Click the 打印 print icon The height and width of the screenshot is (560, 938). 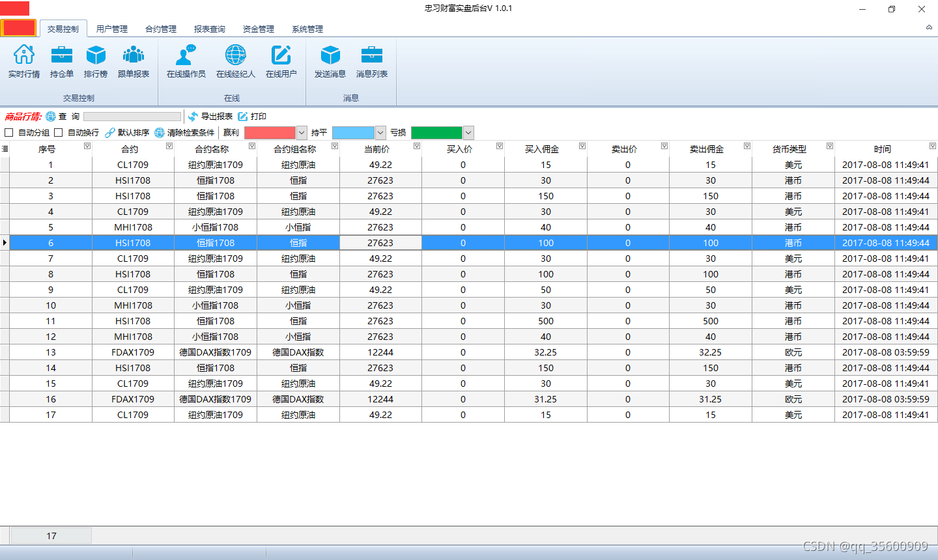point(243,117)
